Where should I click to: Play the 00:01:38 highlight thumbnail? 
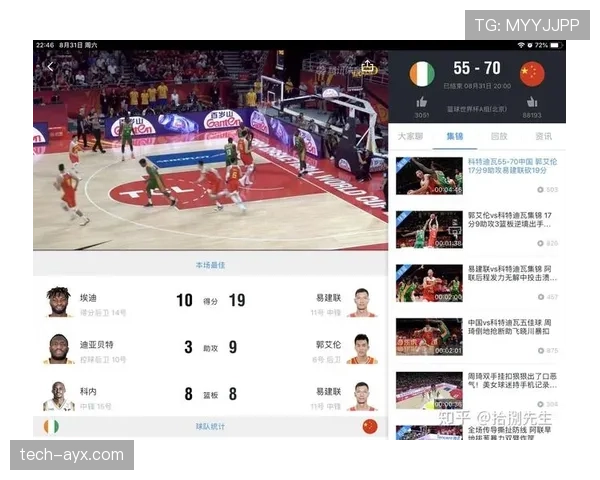(x=429, y=229)
